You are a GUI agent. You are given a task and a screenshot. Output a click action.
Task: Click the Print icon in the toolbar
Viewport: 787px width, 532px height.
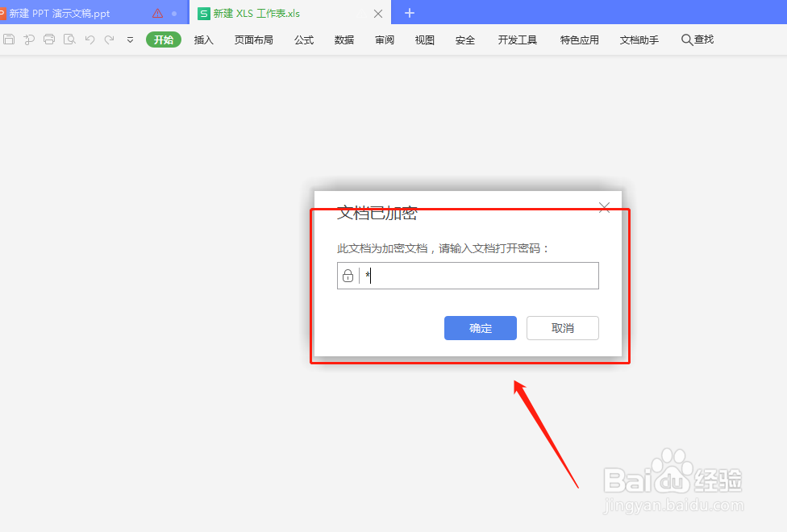coord(49,39)
